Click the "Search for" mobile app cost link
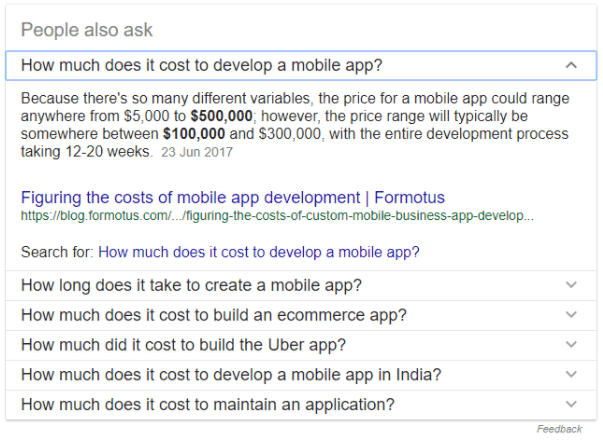 pos(259,252)
